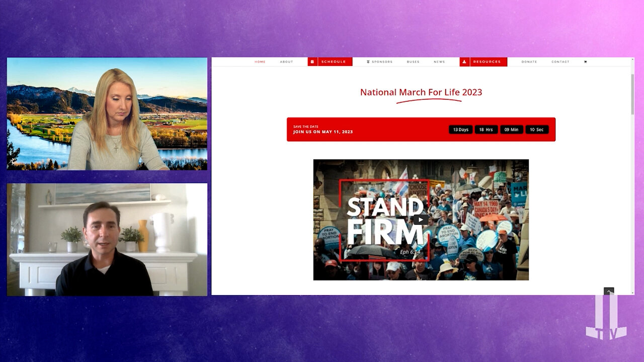The height and width of the screenshot is (362, 644).
Task: Open the News menu item
Action: click(440, 62)
